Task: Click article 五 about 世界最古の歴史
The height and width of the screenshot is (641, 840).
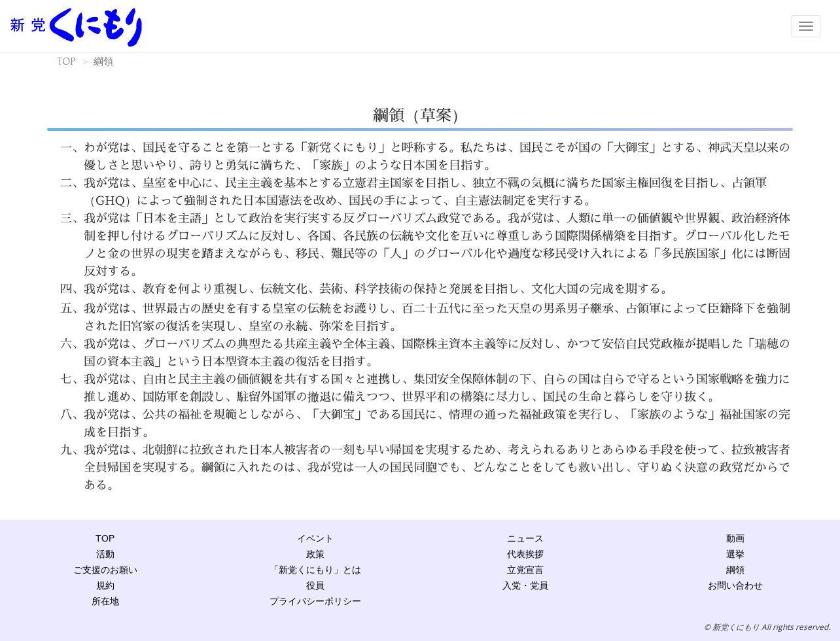Action: [x=425, y=317]
